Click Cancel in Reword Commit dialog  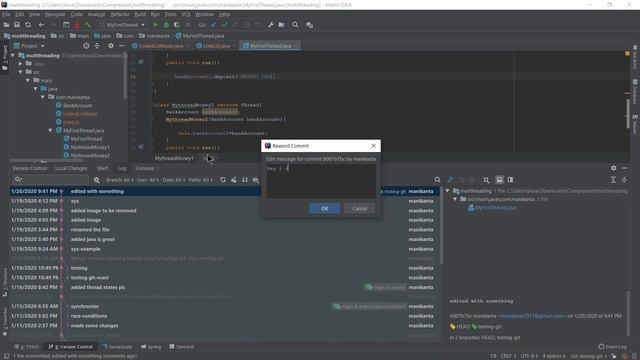[x=359, y=208]
